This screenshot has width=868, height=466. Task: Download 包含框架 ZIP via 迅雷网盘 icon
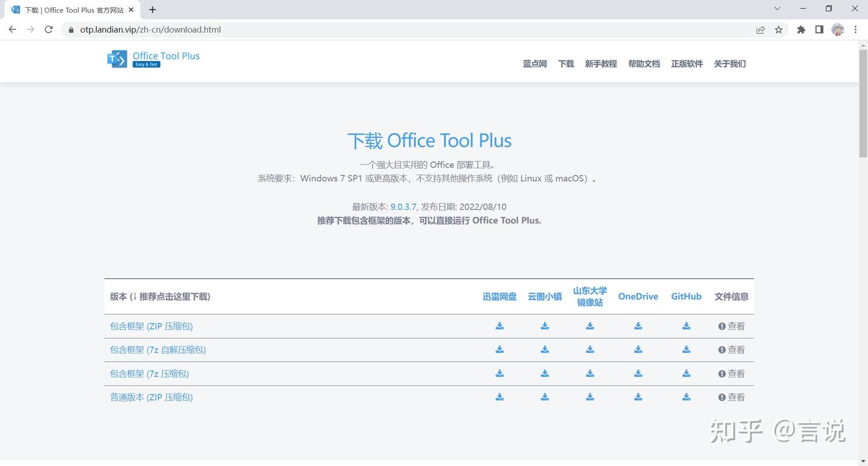tap(499, 326)
